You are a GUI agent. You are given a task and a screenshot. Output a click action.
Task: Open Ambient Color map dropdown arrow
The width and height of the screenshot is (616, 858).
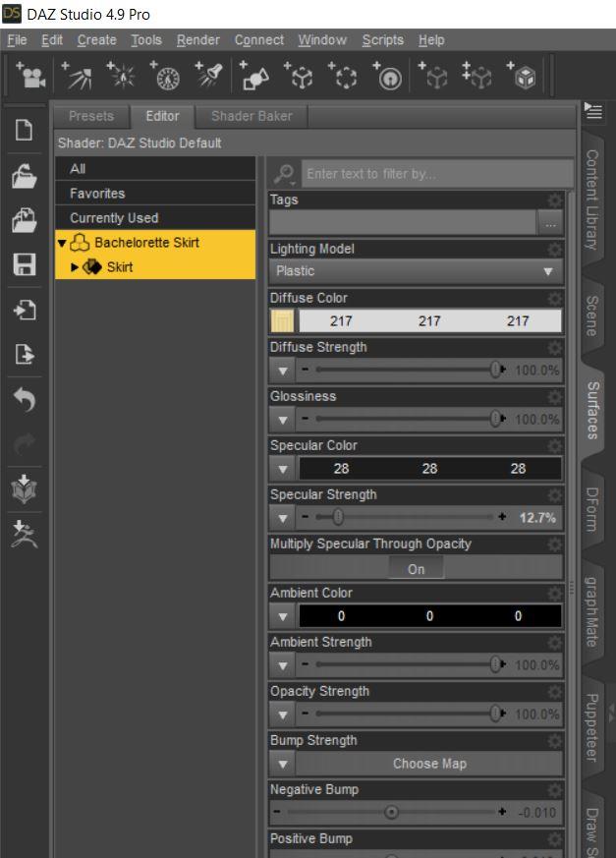point(283,616)
